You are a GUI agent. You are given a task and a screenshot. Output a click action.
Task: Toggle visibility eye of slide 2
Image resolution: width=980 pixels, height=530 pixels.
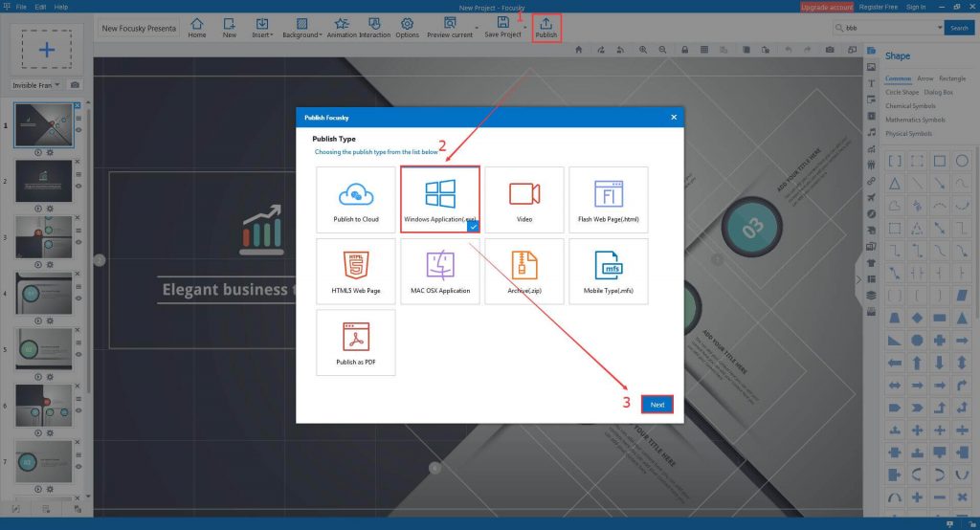tap(78, 185)
